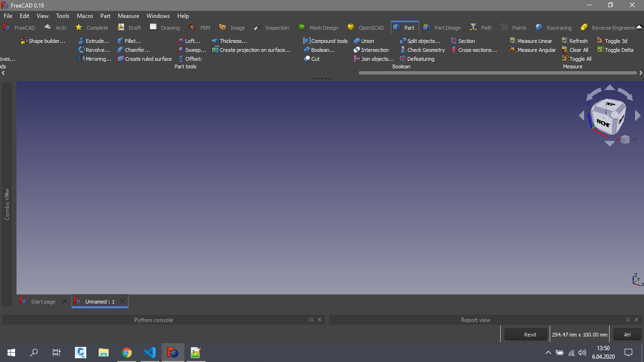This screenshot has width=644, height=362.
Task: Toggle Delta measurement display
Action: [x=615, y=50]
